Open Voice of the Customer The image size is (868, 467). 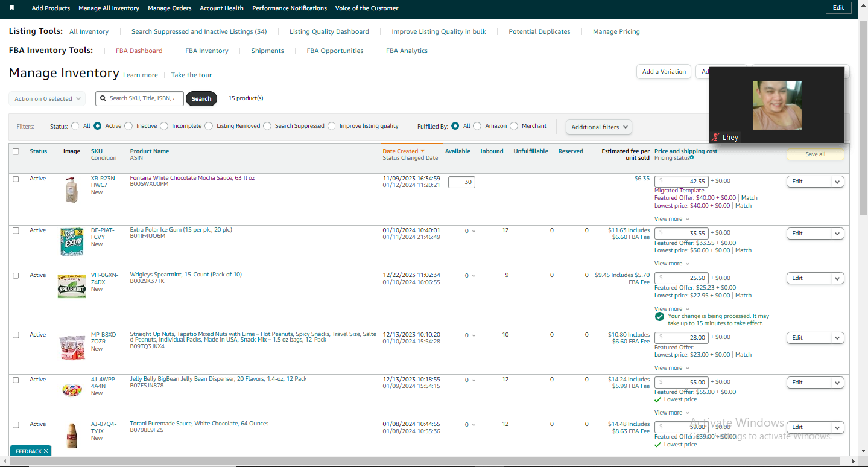367,8
